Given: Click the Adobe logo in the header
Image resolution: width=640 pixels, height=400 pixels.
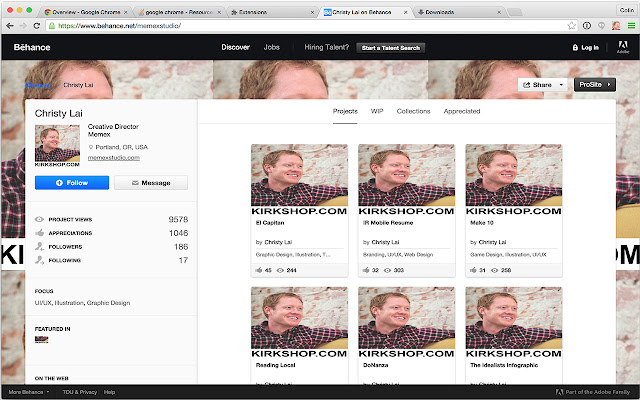Looking at the screenshot, I should coord(623,47).
